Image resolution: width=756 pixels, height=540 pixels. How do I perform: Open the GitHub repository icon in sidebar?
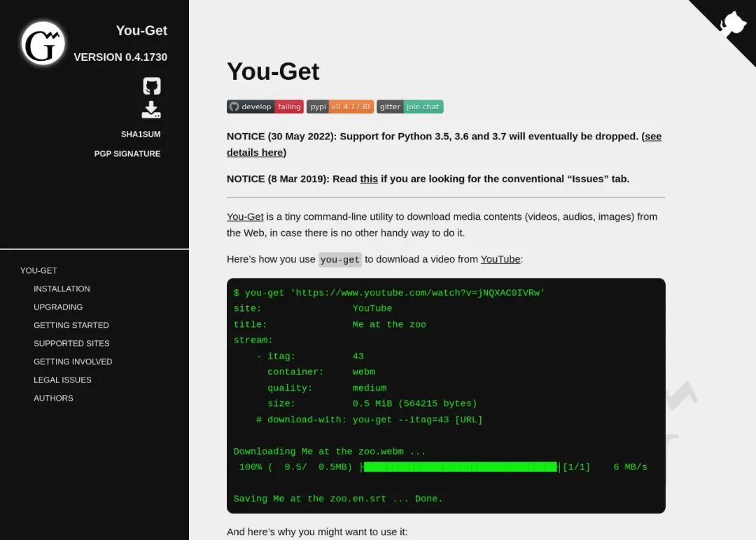[151, 86]
